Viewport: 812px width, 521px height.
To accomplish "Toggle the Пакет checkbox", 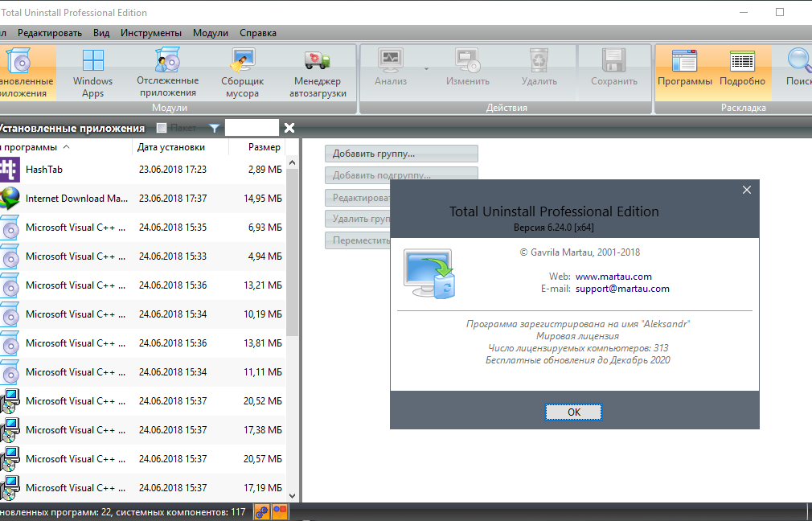I will (162, 128).
